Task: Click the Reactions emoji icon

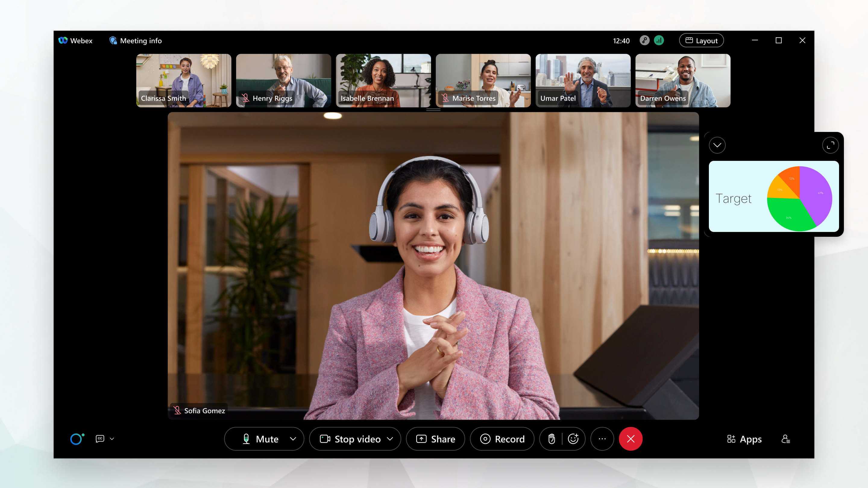Action: tap(574, 439)
